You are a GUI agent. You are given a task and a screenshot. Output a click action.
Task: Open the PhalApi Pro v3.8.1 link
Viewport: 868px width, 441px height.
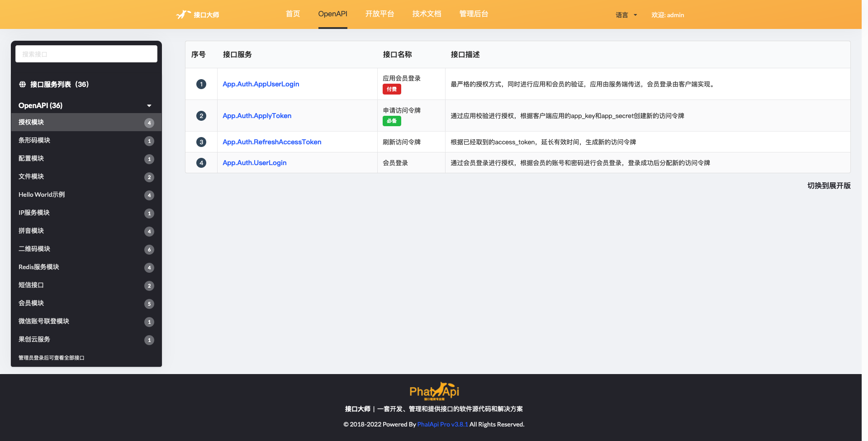442,424
